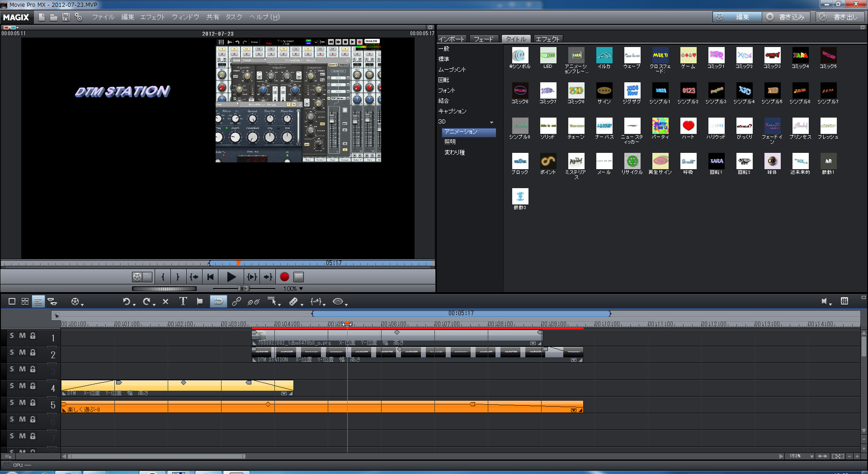
Task: Open the Undo history dropdown arrow
Action: 134,305
